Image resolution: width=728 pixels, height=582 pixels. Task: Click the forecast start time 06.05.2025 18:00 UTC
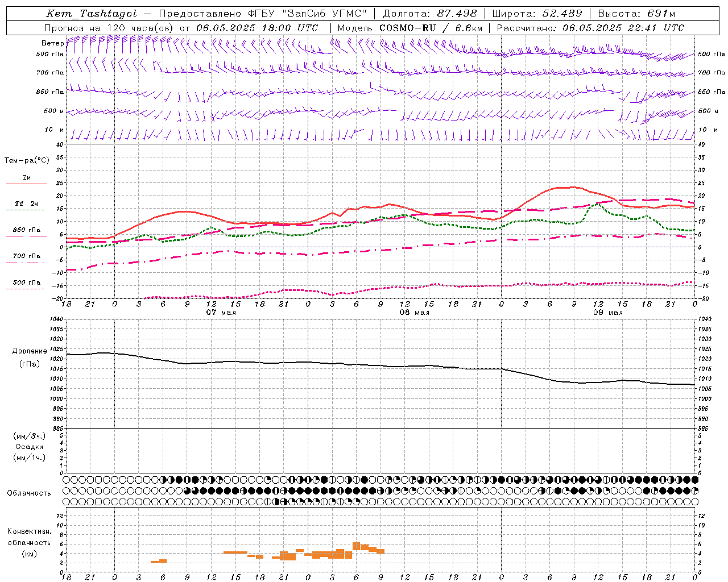click(x=257, y=28)
